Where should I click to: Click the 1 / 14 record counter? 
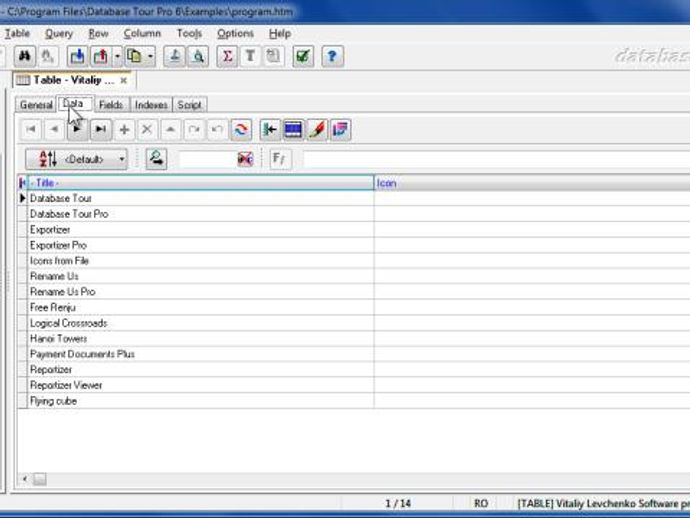[x=398, y=503]
